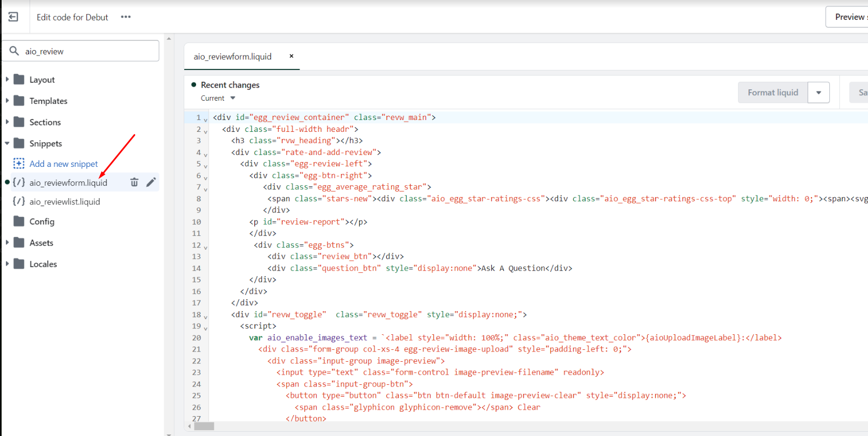Click the search magnifier icon

(15, 51)
